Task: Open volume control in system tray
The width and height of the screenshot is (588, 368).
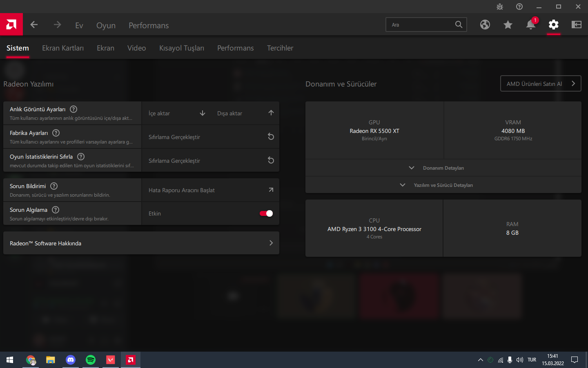Action: tap(519, 360)
